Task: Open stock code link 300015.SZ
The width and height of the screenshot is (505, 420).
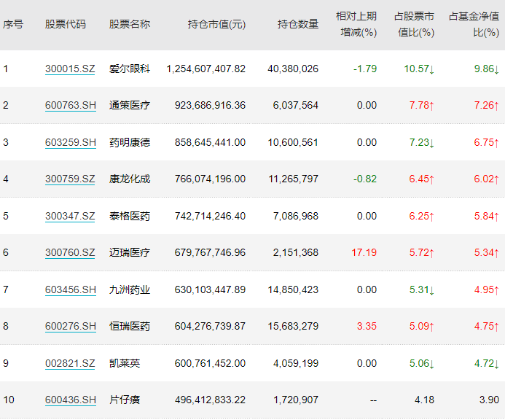Action: pos(70,69)
